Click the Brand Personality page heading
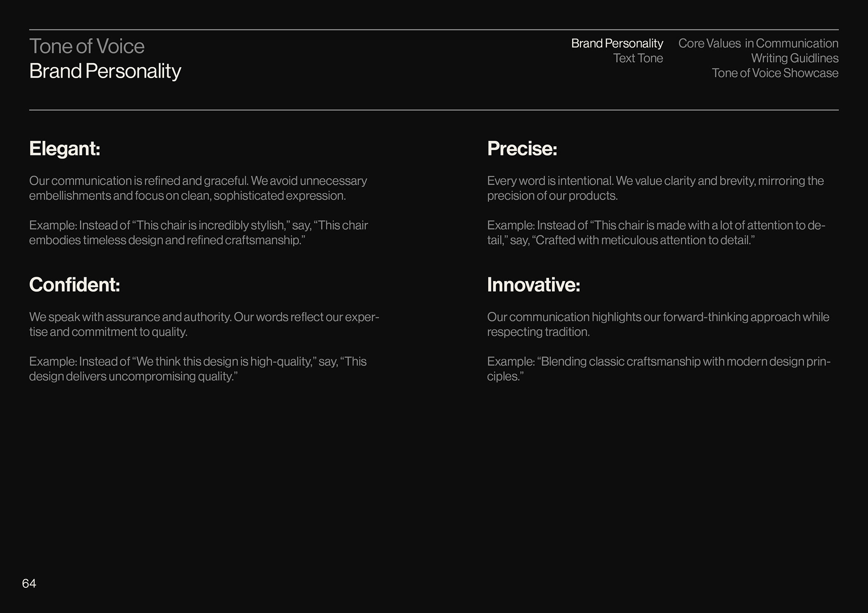Image resolution: width=868 pixels, height=613 pixels. (105, 71)
